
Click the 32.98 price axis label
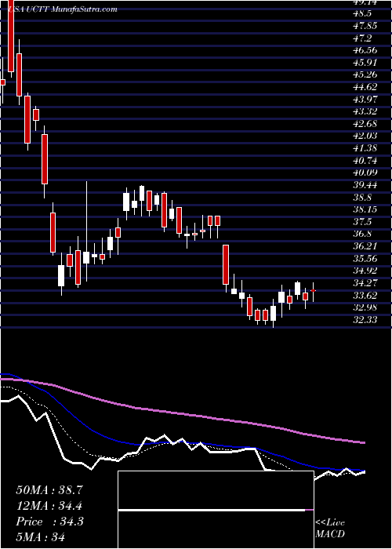365,307
